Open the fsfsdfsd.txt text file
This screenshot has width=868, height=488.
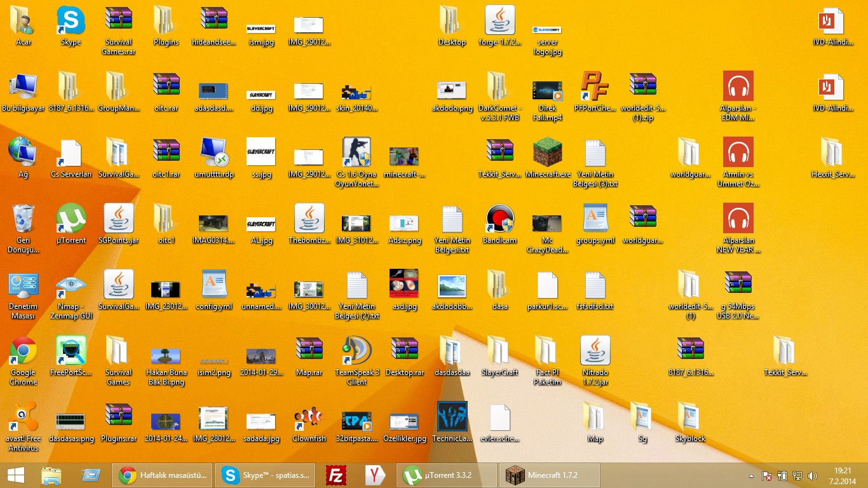point(595,291)
